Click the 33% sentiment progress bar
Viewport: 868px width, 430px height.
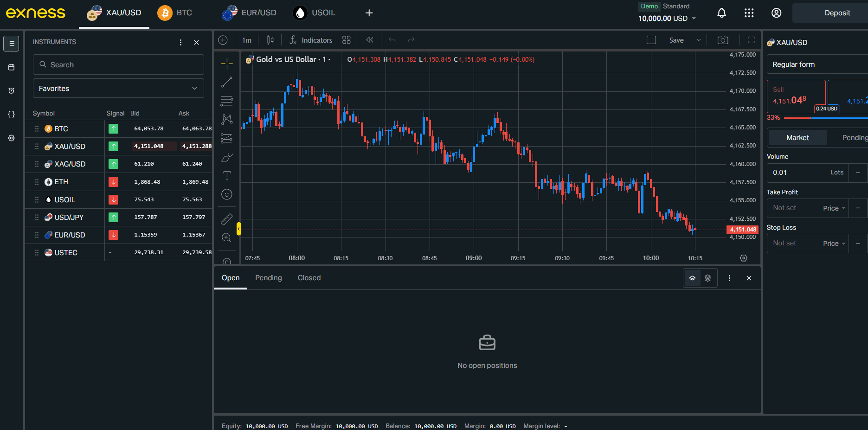[825, 118]
